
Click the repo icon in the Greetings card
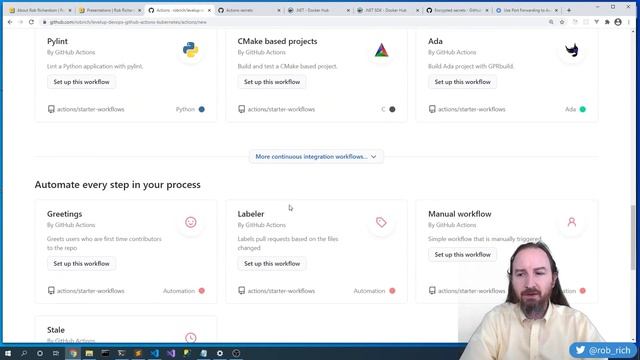point(51,291)
